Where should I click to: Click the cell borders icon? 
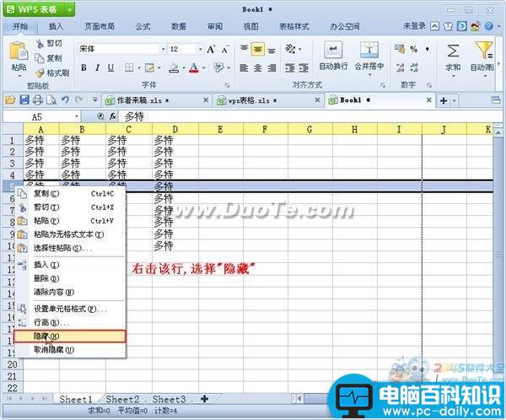coord(129,67)
